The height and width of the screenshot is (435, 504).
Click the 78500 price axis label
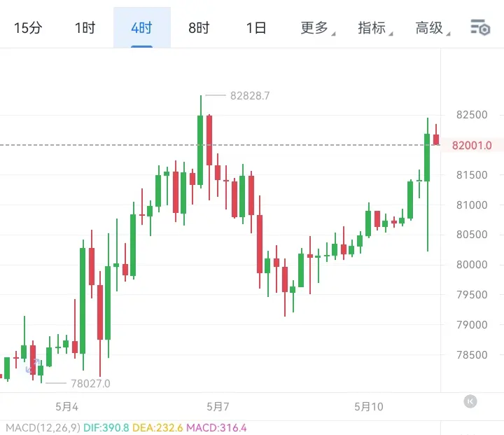pyautogui.click(x=472, y=355)
